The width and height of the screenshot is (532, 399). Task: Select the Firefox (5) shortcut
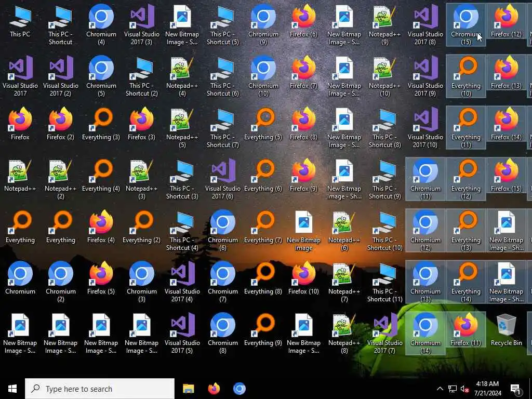pyautogui.click(x=101, y=278)
